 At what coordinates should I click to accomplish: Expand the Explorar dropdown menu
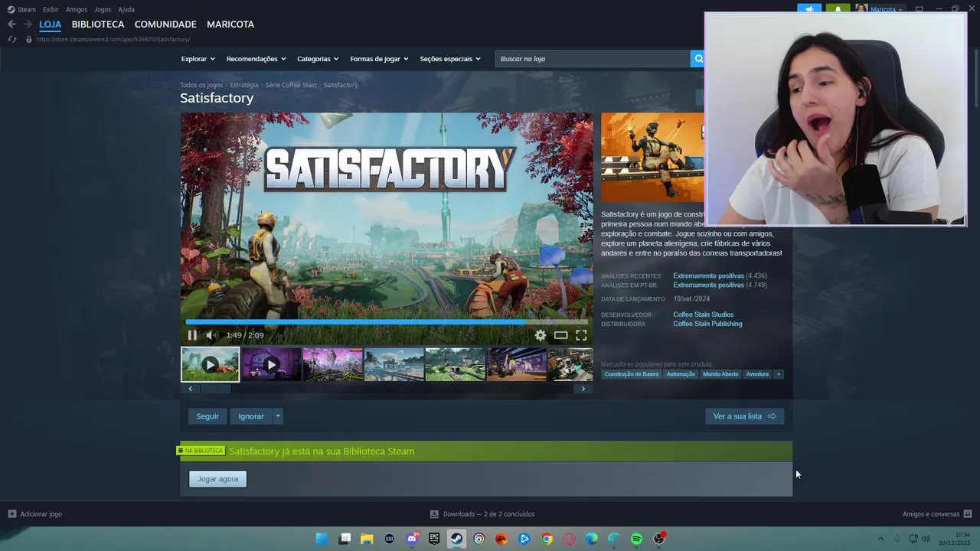point(198,59)
